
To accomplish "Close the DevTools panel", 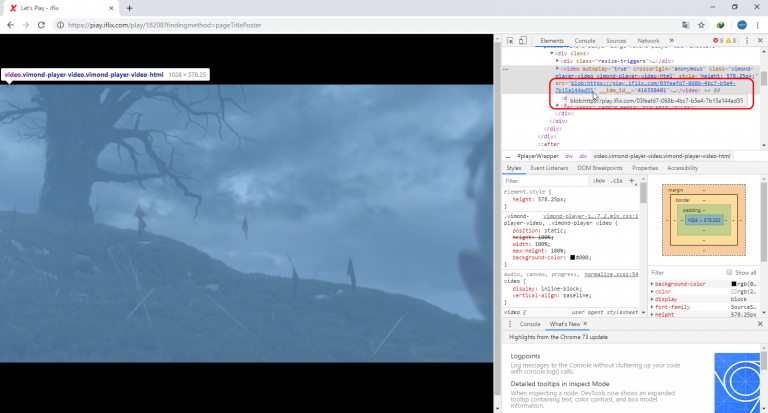I will 760,41.
